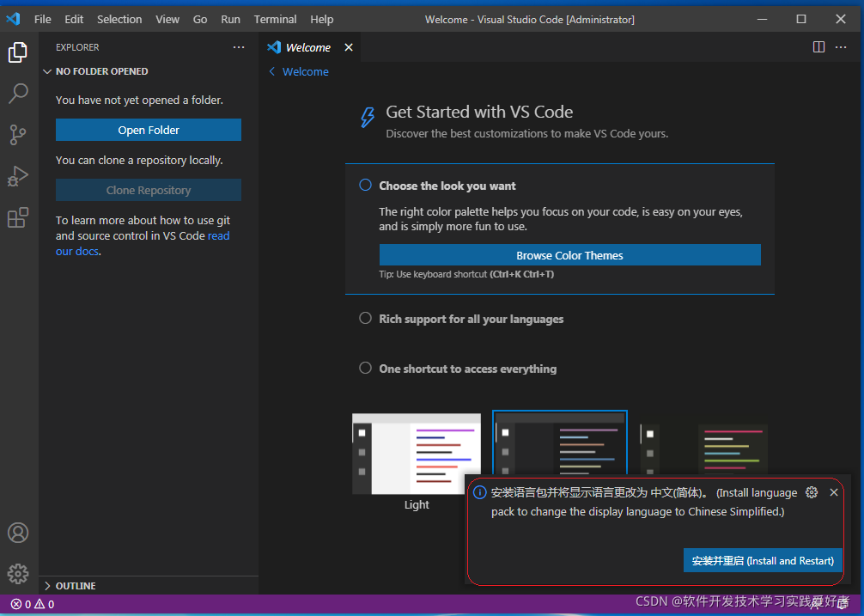This screenshot has height=616, width=864.
Task: Open the Selection menu
Action: click(119, 19)
